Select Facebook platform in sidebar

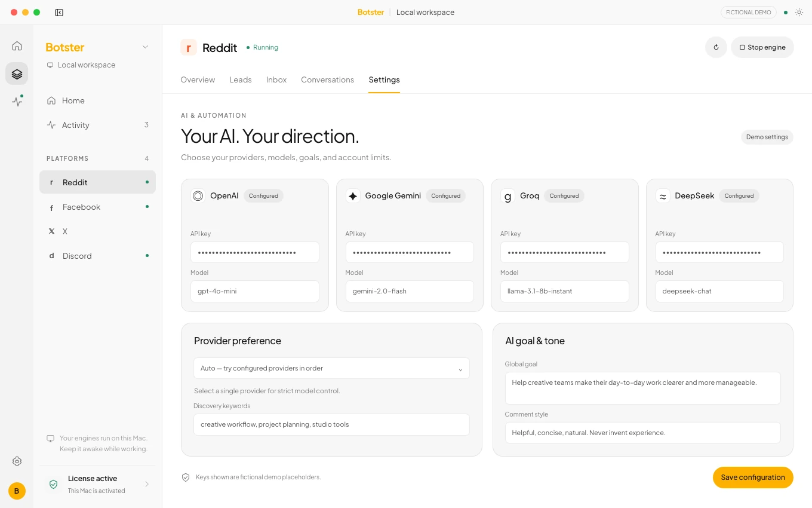(x=97, y=207)
